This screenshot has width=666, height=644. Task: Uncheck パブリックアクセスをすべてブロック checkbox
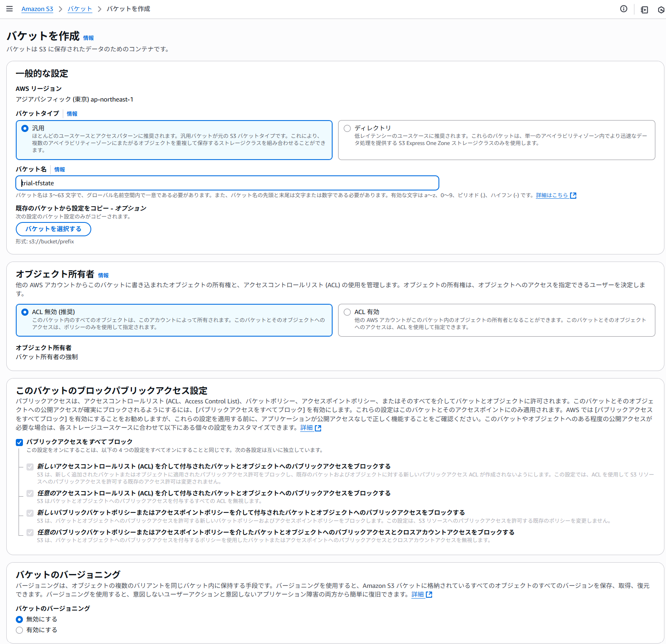click(x=19, y=442)
